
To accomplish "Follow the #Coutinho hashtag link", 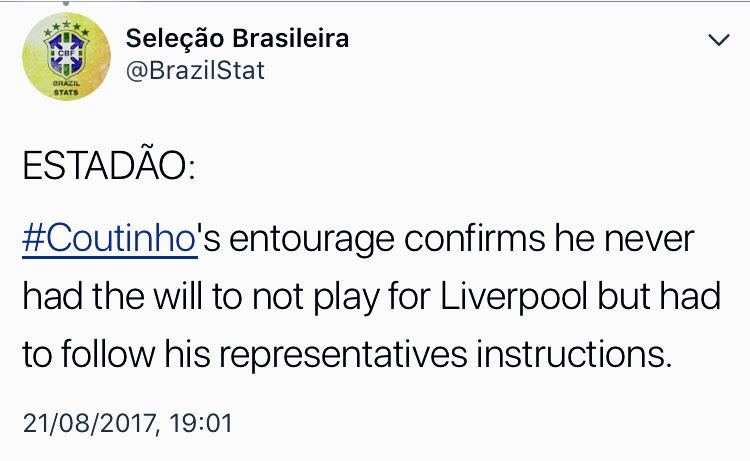I will [110, 239].
